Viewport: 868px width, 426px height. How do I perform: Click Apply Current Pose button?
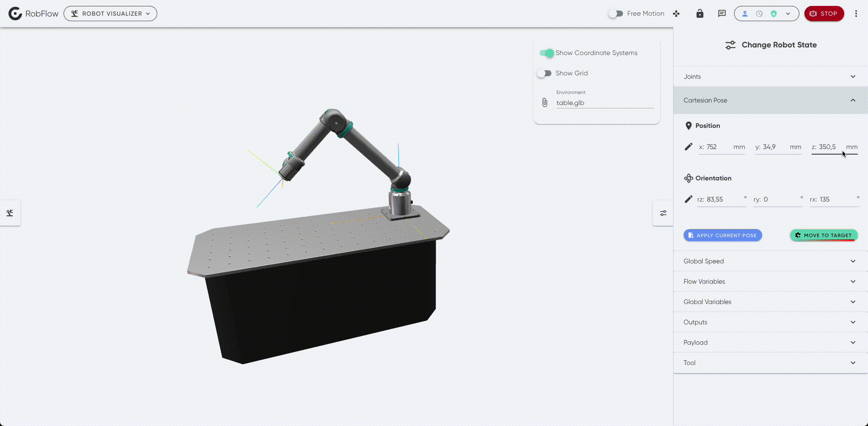(x=723, y=235)
